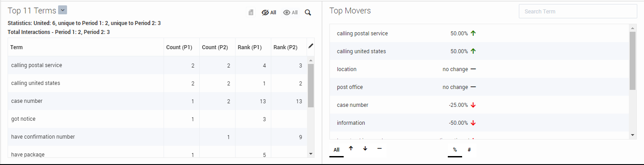
Task: Click 'case number' in Top Movers
Action: (x=353, y=105)
